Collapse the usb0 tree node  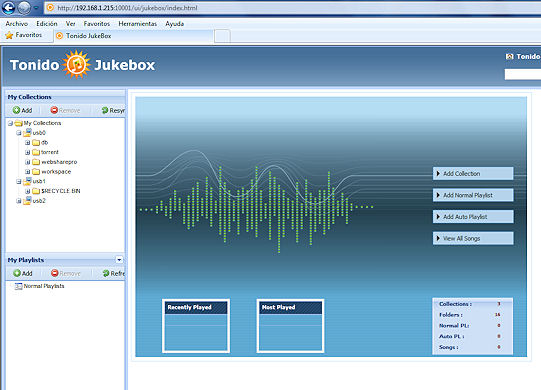click(19, 133)
